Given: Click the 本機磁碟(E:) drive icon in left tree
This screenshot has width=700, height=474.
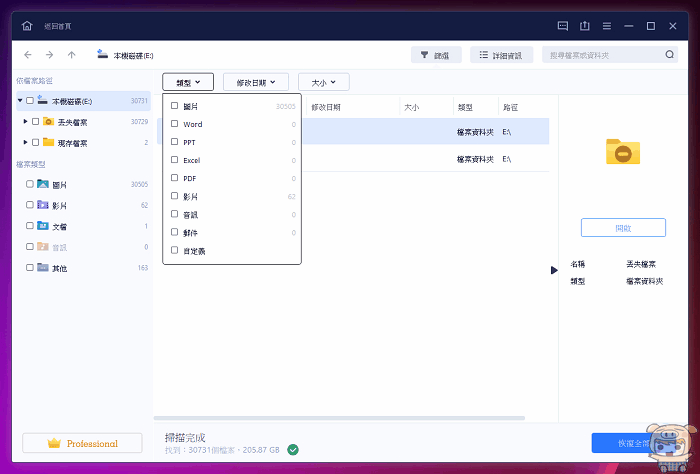Looking at the screenshot, I should click(x=42, y=100).
